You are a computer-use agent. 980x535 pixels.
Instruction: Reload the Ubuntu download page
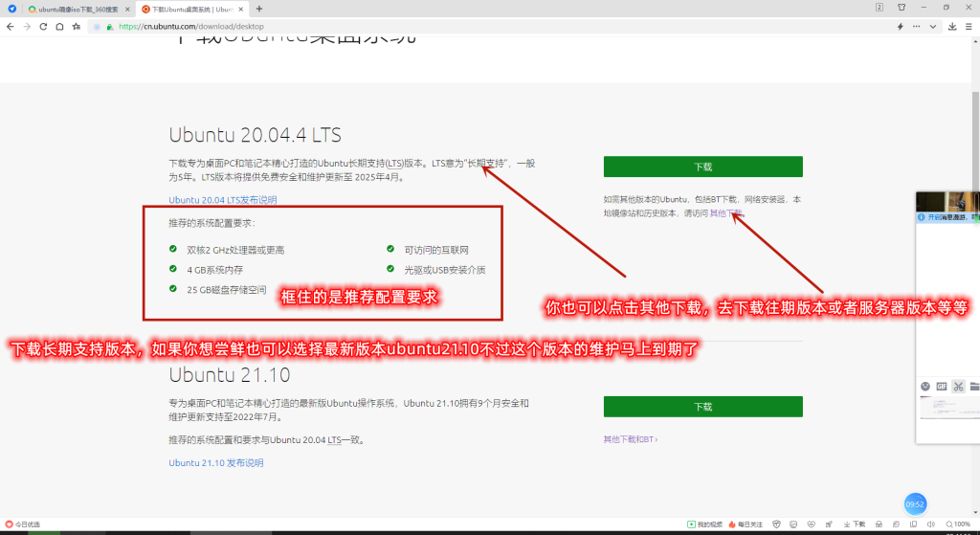43,27
